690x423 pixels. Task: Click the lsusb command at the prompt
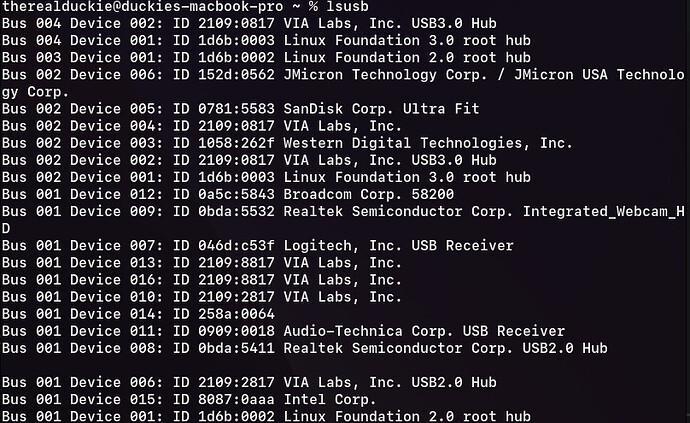point(347,7)
